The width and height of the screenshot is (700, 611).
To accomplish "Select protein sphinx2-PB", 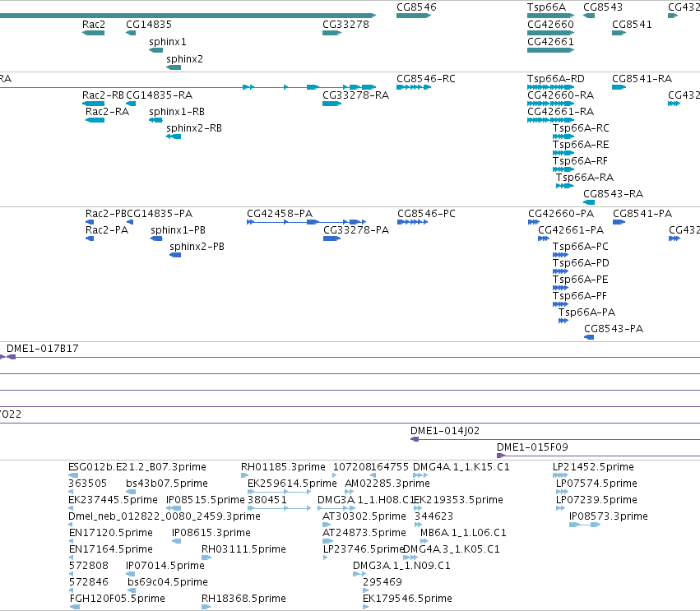I will (175, 255).
